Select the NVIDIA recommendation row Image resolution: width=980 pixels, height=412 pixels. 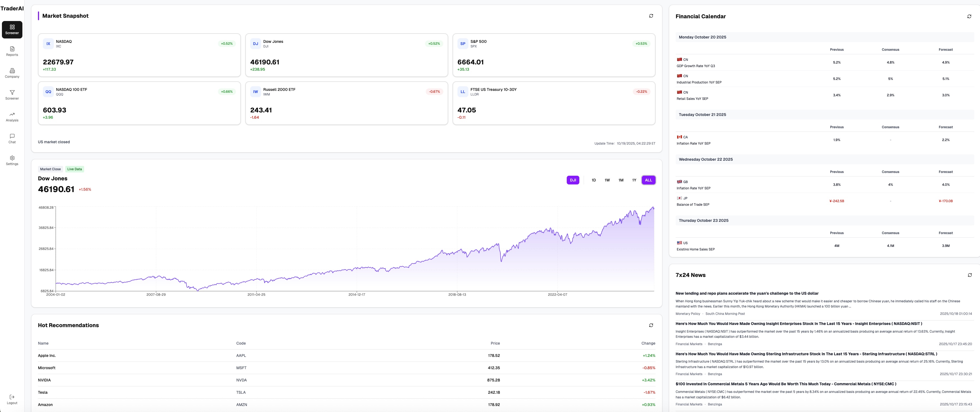pyautogui.click(x=346, y=380)
